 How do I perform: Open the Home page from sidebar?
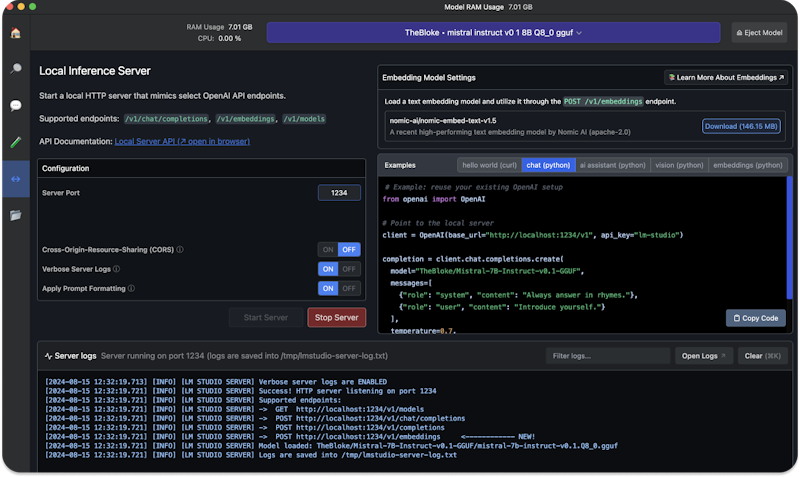15,33
